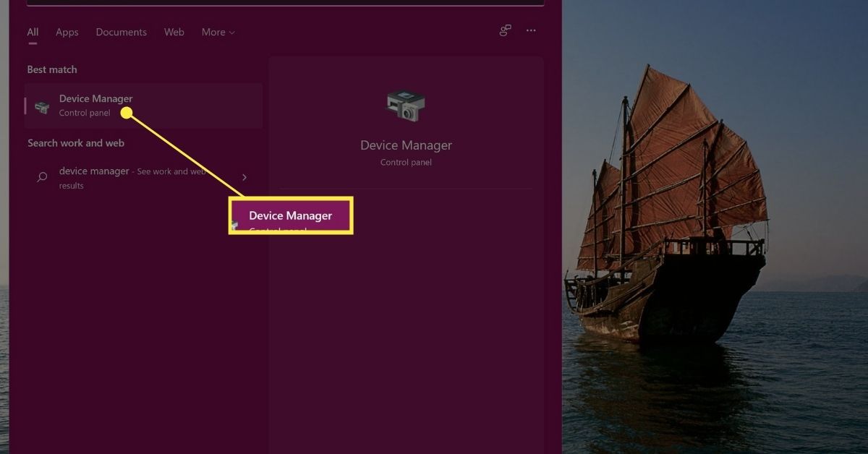Select the All search filter tab
The image size is (868, 454).
pos(33,33)
